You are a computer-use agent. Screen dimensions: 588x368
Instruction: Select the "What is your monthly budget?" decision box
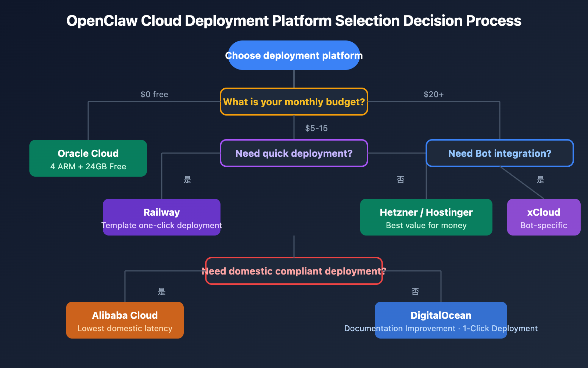(294, 102)
